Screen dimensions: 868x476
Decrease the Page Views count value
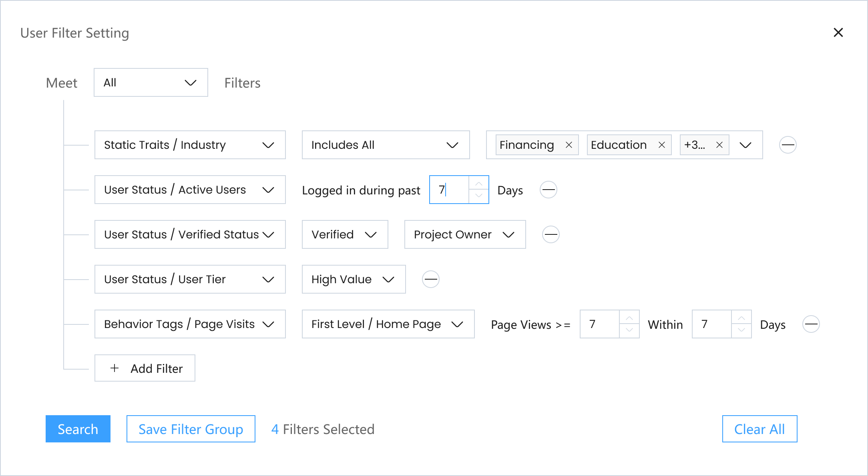pos(629,330)
